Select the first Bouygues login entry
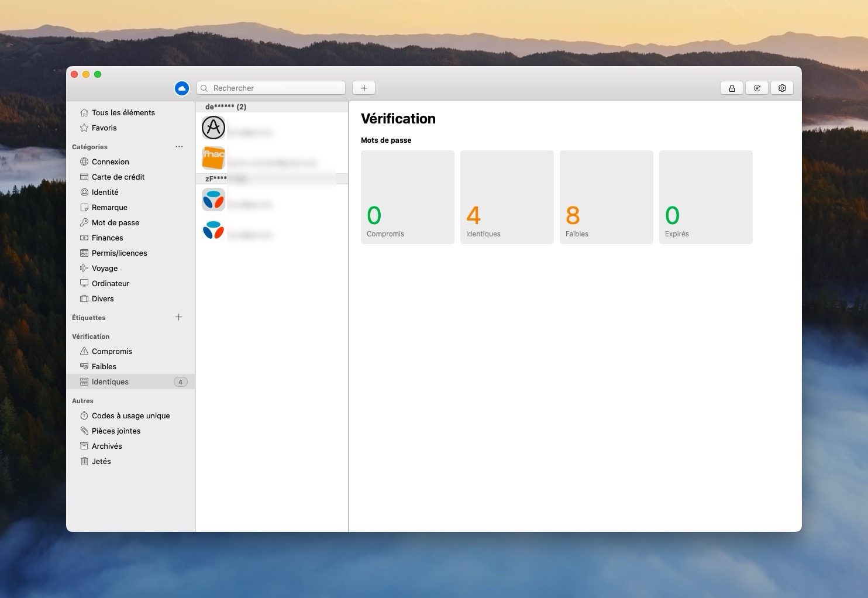Image resolution: width=868 pixels, height=598 pixels. pos(271,200)
